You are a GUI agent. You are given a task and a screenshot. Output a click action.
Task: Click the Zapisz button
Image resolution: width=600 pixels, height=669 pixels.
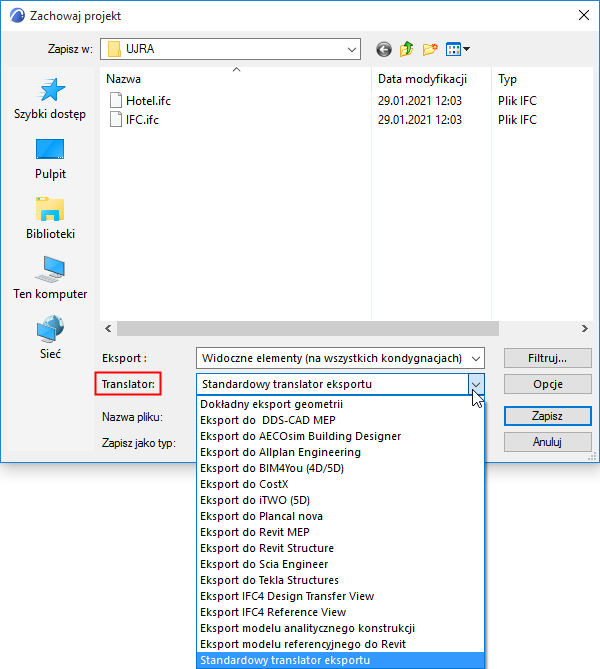pos(548,416)
